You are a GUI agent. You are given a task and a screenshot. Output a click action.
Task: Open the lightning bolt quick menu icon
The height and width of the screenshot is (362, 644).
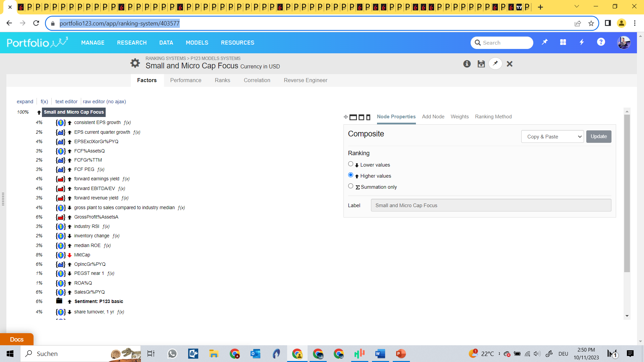[582, 42]
